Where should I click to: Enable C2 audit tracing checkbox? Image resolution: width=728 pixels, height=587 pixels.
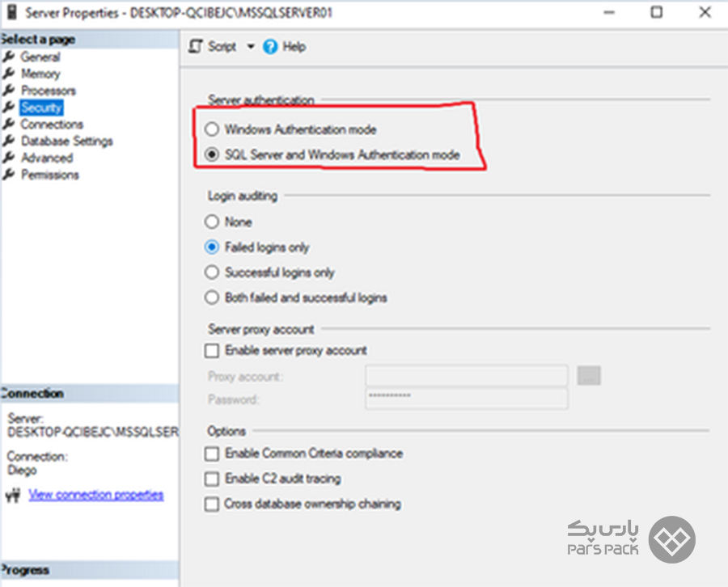pyautogui.click(x=212, y=479)
